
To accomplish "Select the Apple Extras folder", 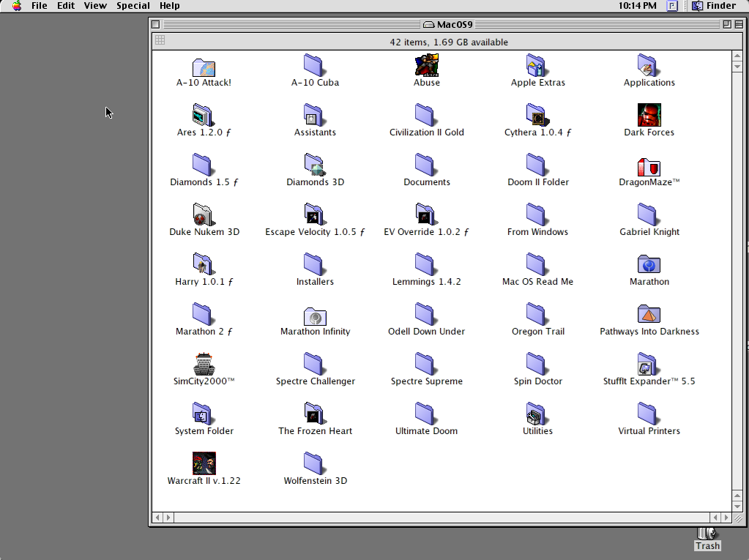I will pyautogui.click(x=537, y=65).
